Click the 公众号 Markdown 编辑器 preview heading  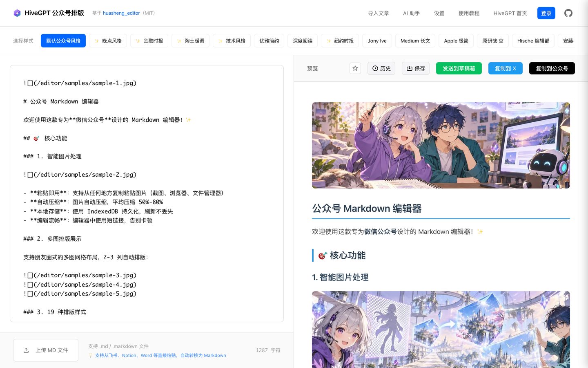tap(367, 209)
